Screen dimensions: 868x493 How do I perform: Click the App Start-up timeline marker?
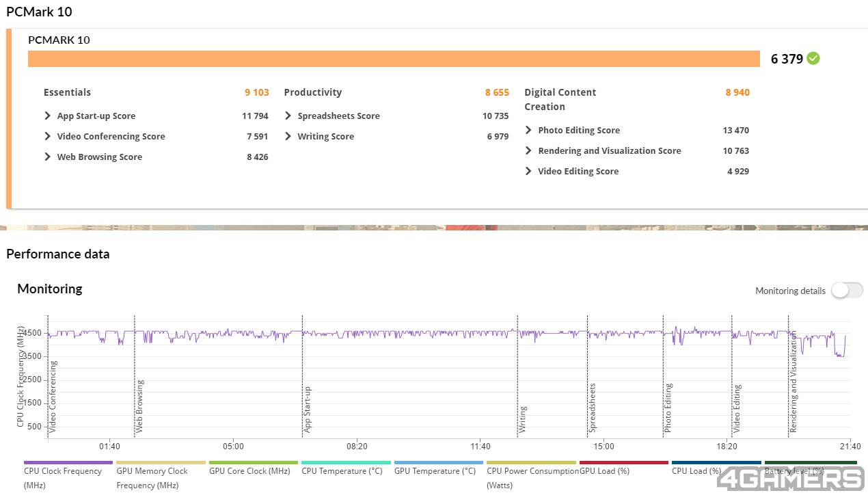pos(308,410)
